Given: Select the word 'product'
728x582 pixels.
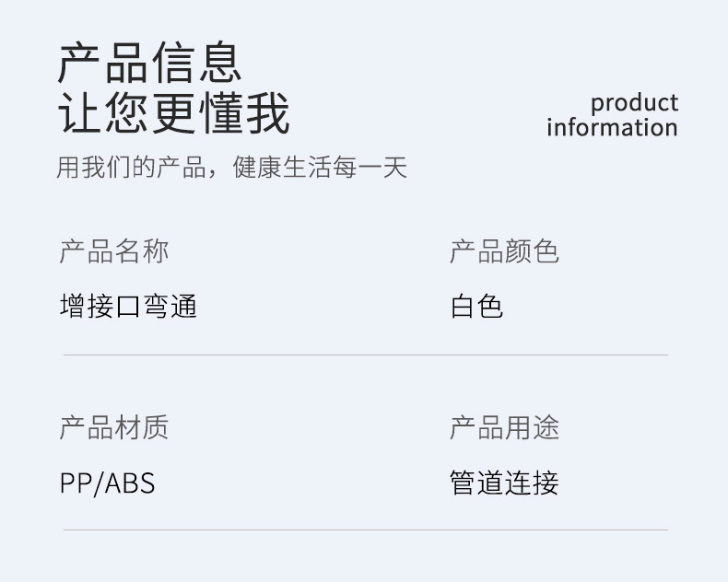Looking at the screenshot, I should click(x=634, y=103).
